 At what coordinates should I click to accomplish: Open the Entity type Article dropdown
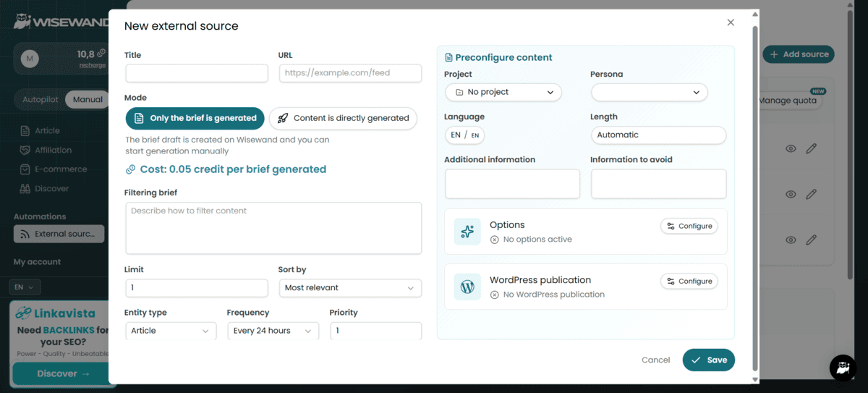pos(171,331)
